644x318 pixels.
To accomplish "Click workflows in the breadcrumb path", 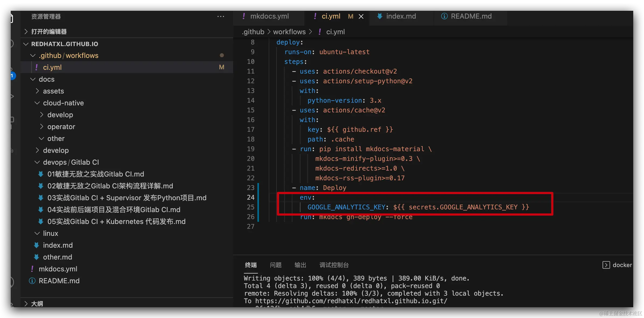I will pos(289,32).
